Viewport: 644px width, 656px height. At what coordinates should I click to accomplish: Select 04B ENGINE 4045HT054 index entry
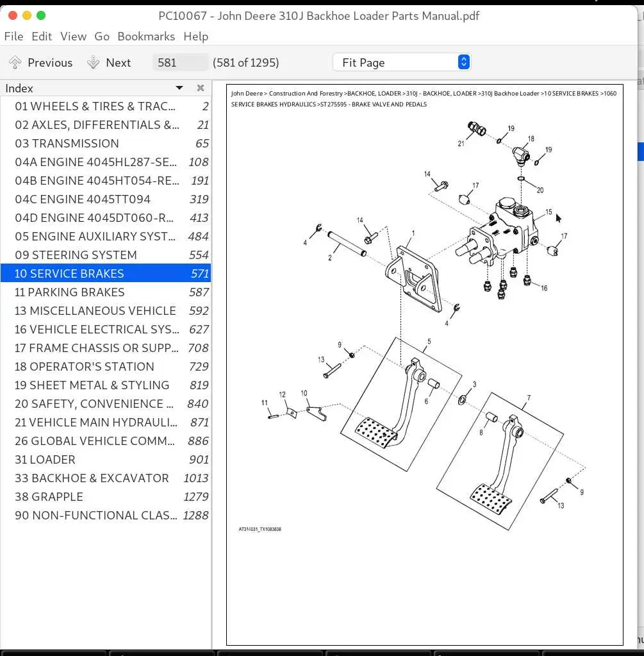106,181
